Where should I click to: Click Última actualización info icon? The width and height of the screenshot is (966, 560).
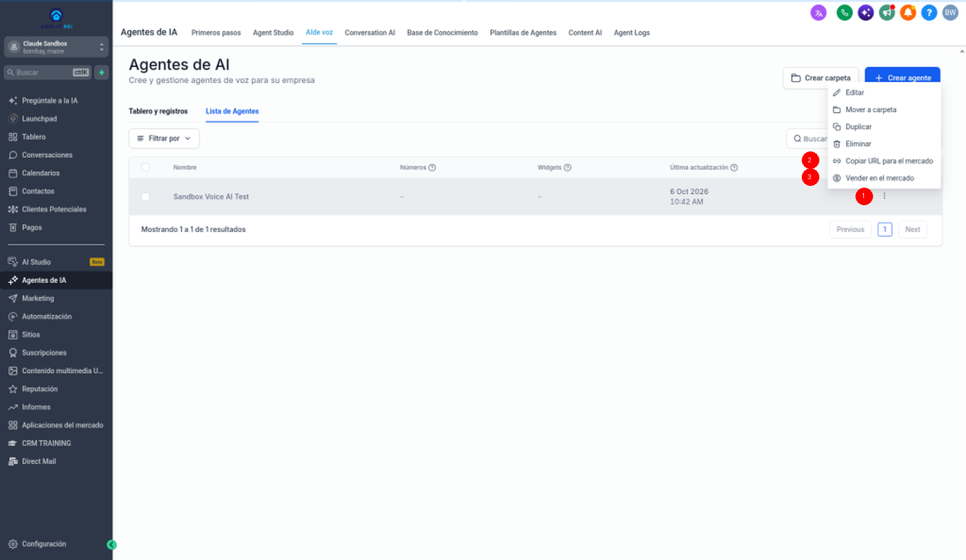coord(734,168)
